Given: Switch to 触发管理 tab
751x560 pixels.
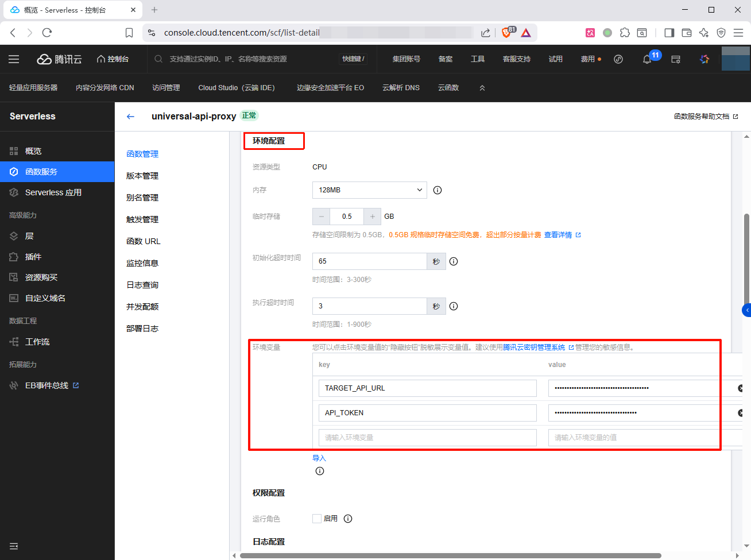Looking at the screenshot, I should click(142, 219).
